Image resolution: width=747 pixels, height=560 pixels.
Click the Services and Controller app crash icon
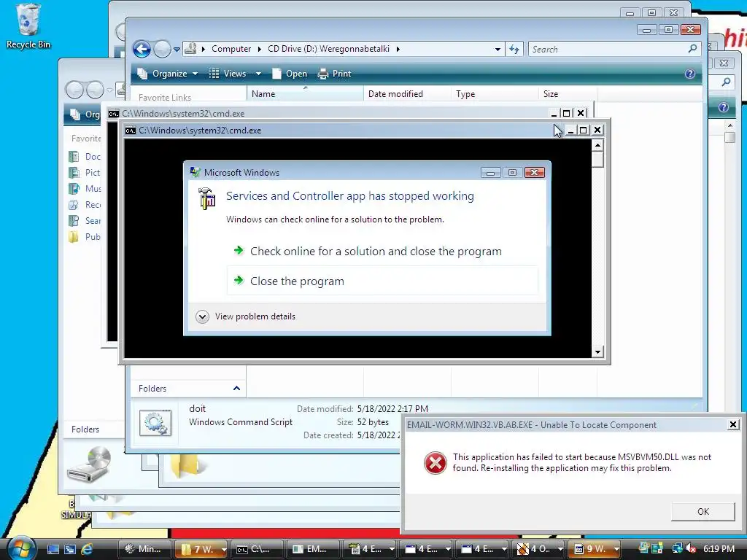(x=206, y=198)
